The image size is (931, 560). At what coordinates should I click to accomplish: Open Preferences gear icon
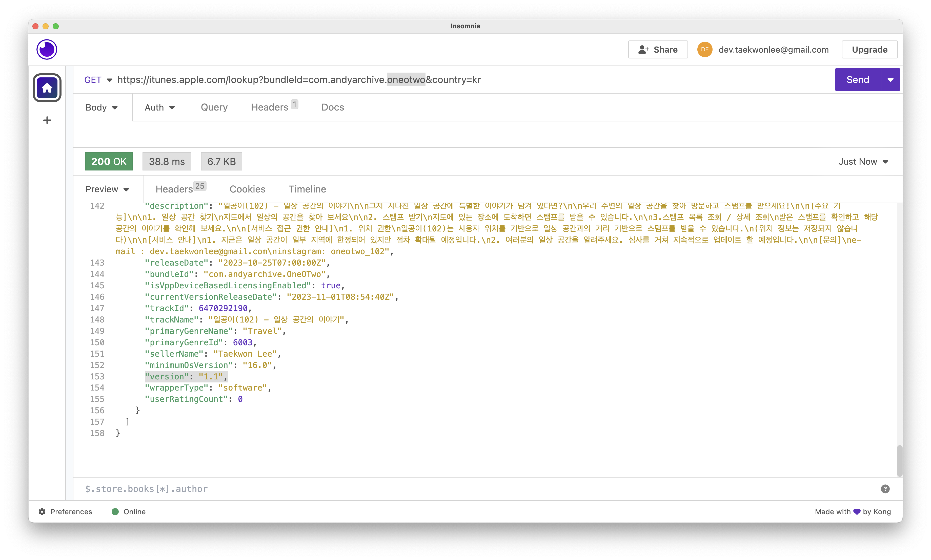pos(42,512)
